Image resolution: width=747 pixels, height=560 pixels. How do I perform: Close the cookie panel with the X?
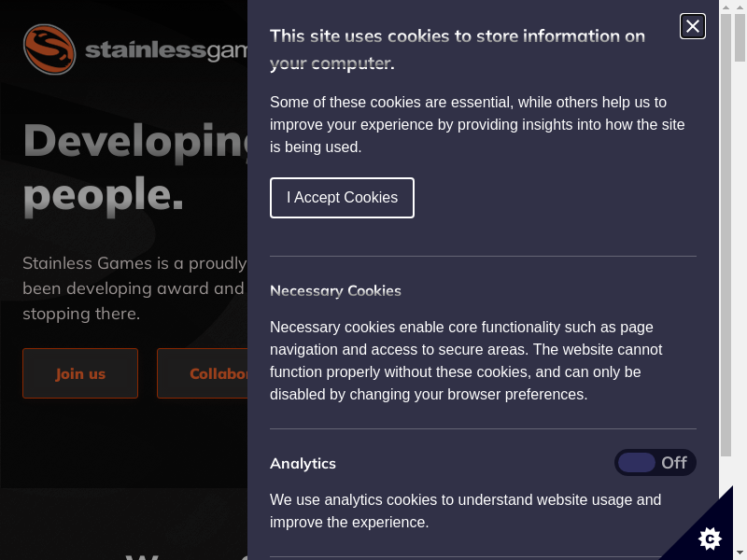click(x=693, y=26)
